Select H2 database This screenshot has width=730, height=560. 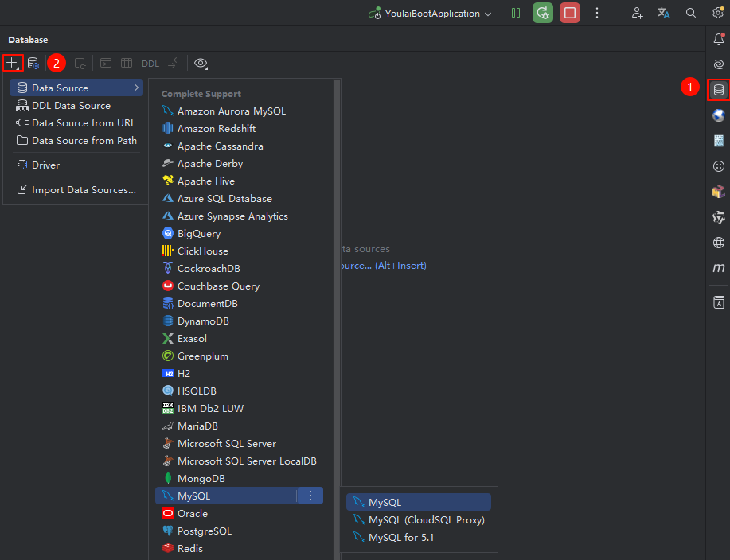240,374
